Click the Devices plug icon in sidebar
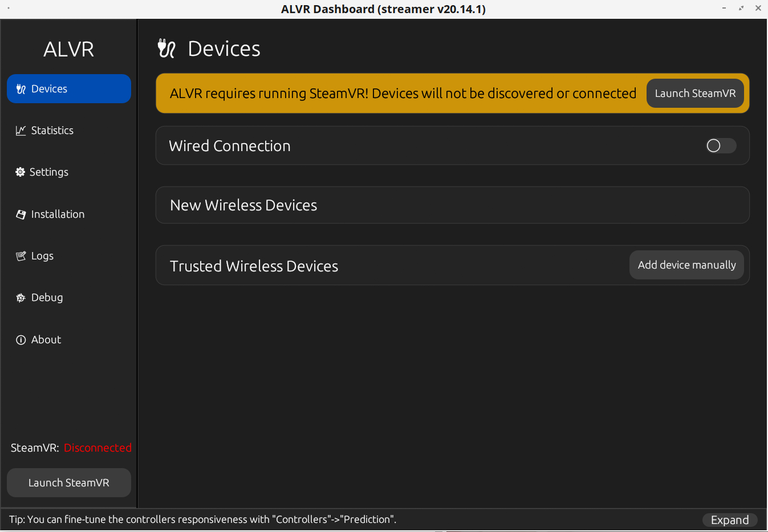Image resolution: width=768 pixels, height=532 pixels. tap(21, 89)
